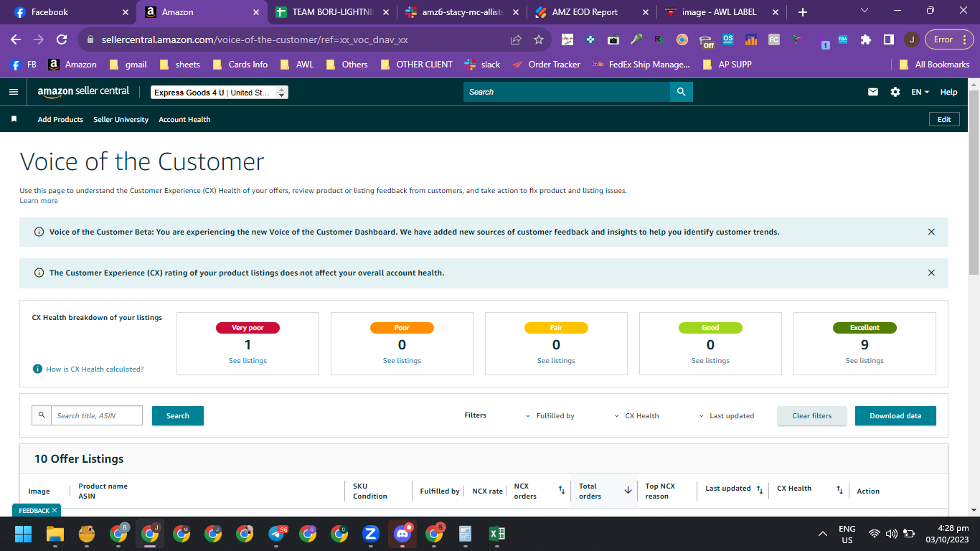Open the Express Goods 4 U store selector
980x551 pixels.
[220, 93]
